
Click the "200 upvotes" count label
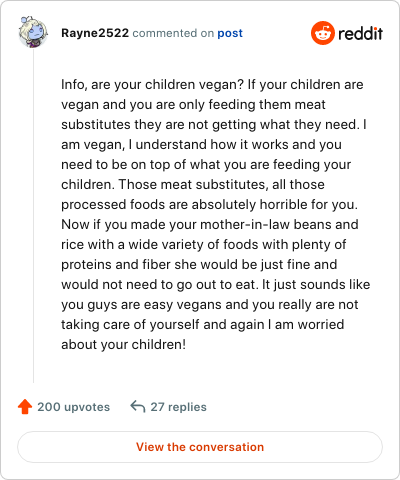click(74, 407)
